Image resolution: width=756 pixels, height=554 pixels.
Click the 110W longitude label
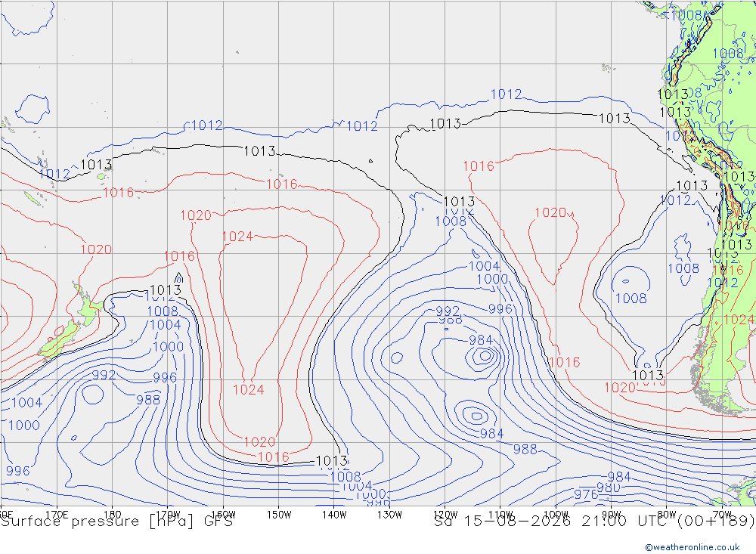[x=500, y=515]
